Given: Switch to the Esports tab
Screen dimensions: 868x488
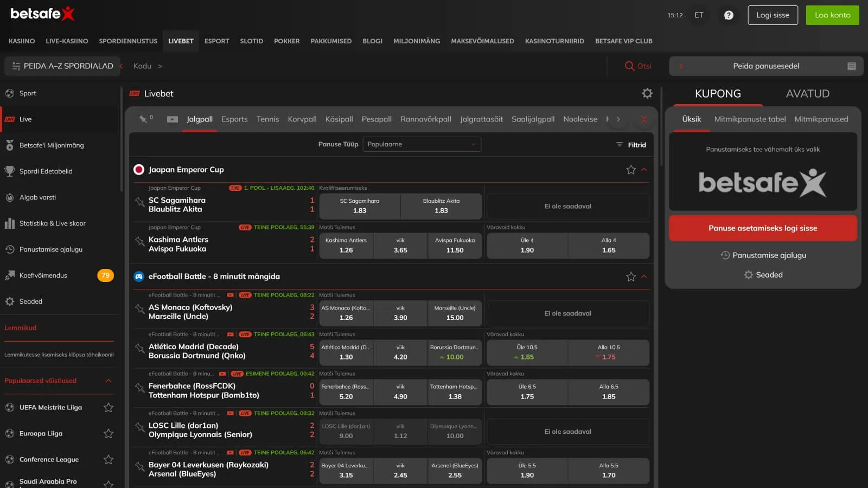Looking at the screenshot, I should pyautogui.click(x=234, y=119).
